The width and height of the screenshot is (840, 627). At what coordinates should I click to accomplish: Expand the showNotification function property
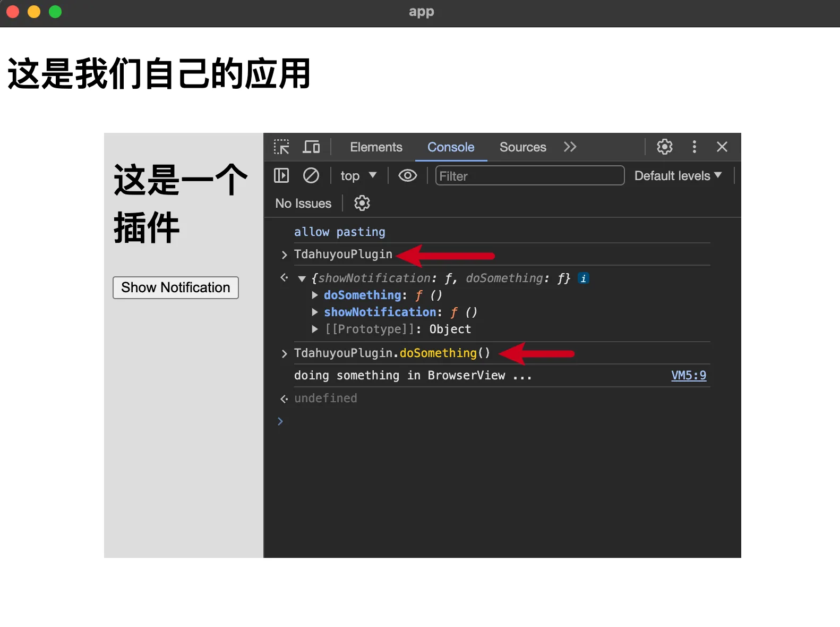pos(315,312)
